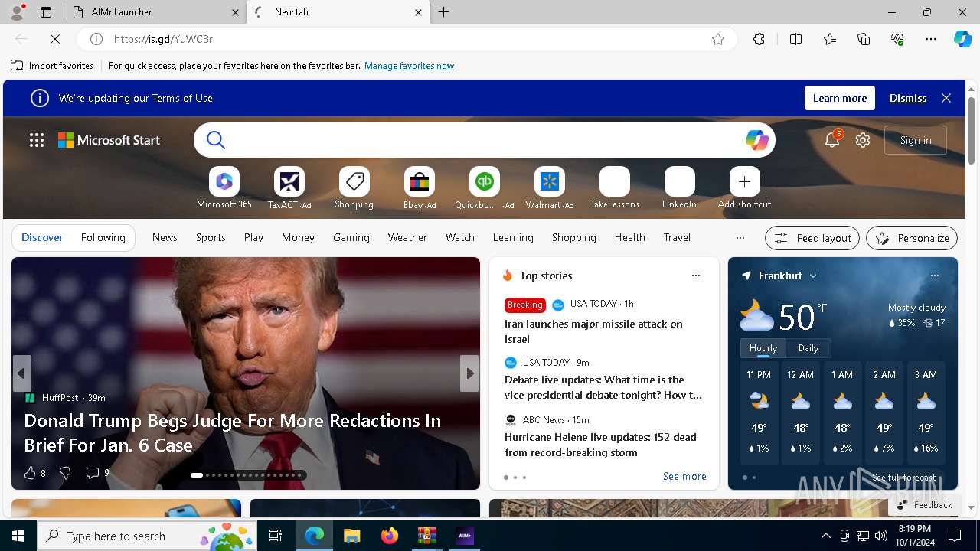Click the Sign in button

click(916, 140)
